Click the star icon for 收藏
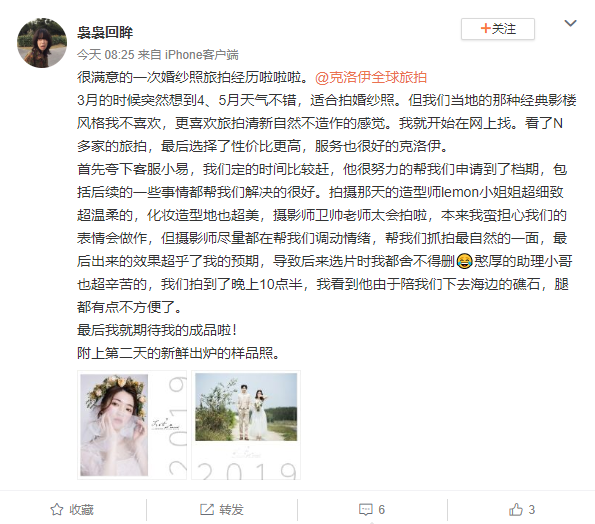Image resolution: width=595 pixels, height=524 pixels. pos(57,510)
